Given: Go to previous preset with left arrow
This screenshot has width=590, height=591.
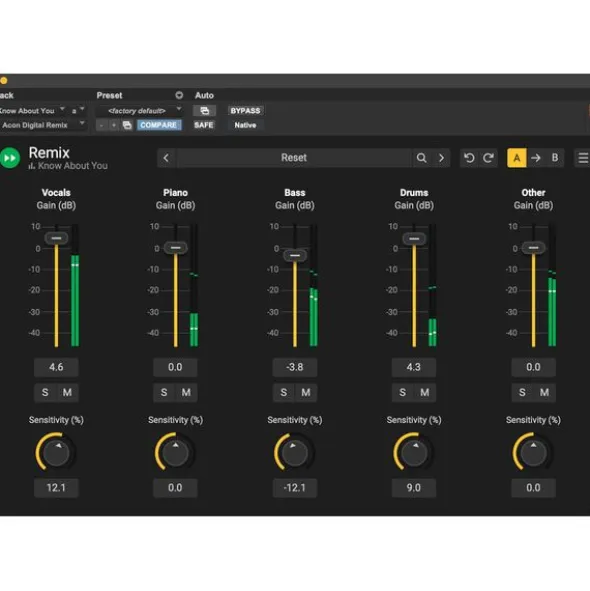Looking at the screenshot, I should click(x=166, y=158).
